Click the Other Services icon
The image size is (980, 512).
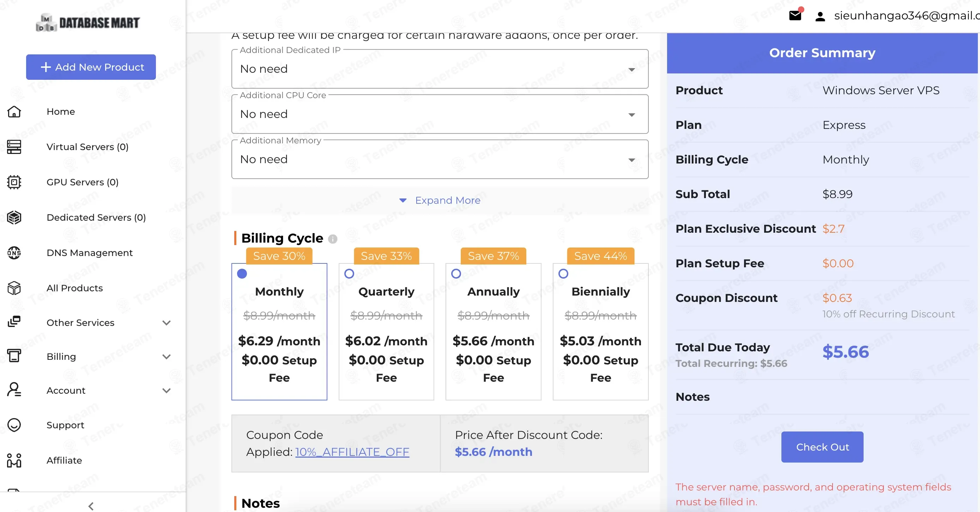pyautogui.click(x=14, y=322)
